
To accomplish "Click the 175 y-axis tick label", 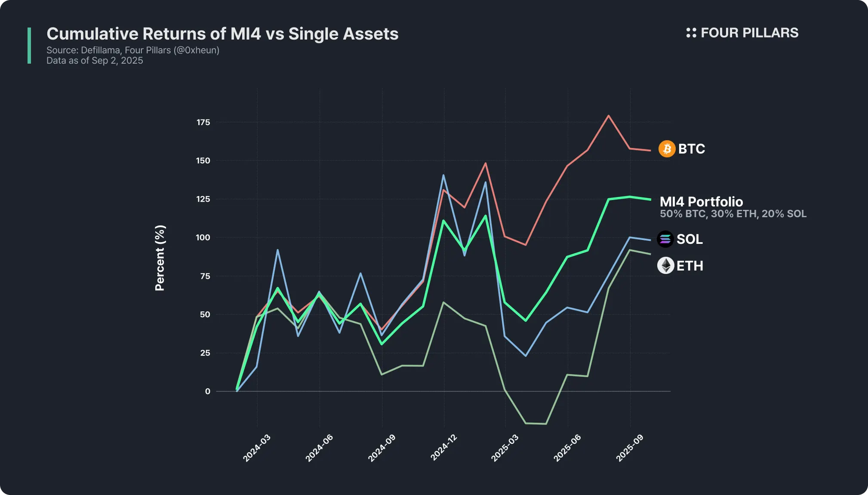I will click(203, 123).
